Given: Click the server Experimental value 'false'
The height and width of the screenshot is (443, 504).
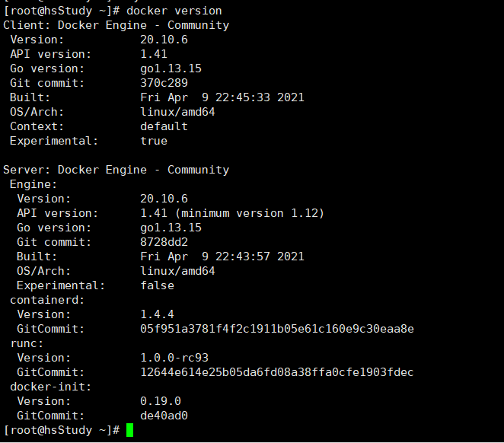Looking at the screenshot, I should [x=157, y=285].
